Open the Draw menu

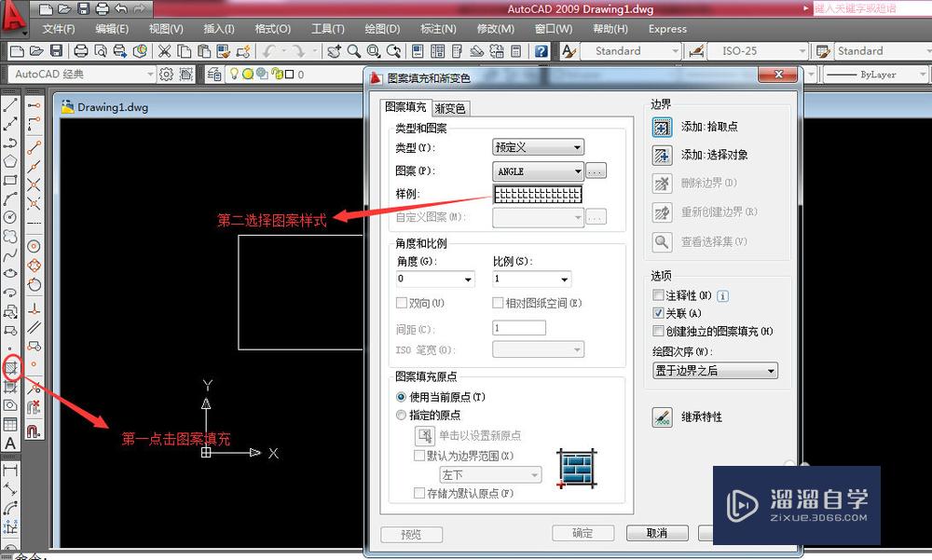[382, 29]
